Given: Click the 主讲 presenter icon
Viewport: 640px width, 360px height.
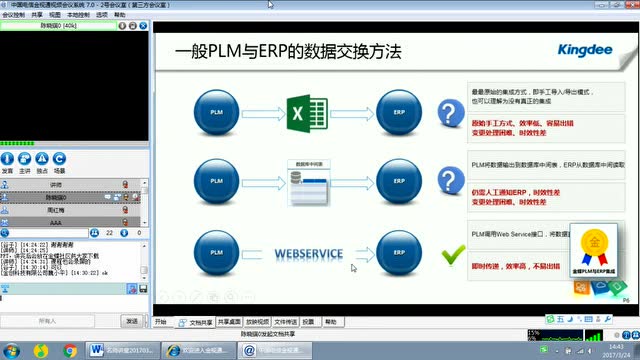Looking at the screenshot, I should coord(24,159).
